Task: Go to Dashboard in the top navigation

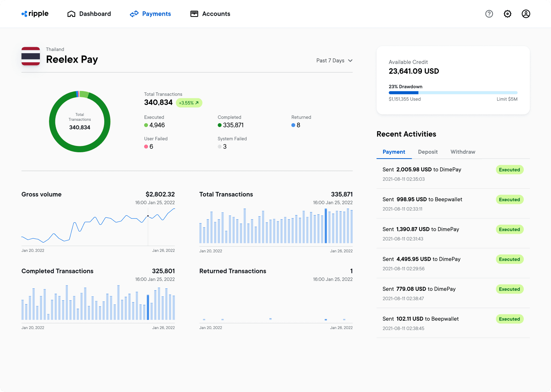Action: pos(95,14)
